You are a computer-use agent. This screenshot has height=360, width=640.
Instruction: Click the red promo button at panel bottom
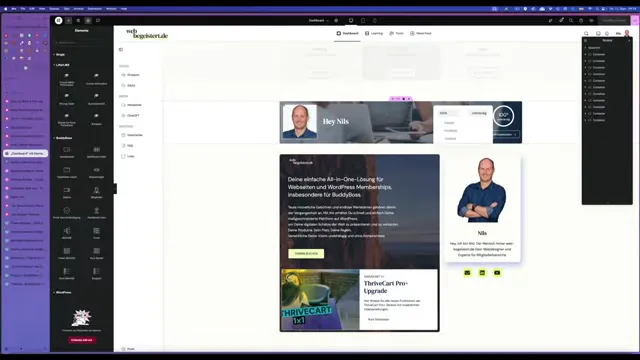click(82, 340)
